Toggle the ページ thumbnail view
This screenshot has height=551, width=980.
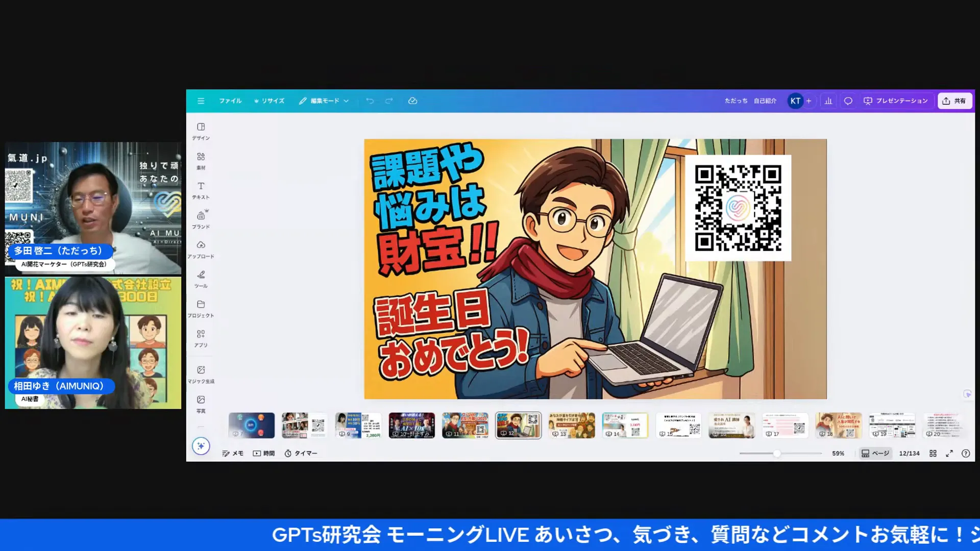(x=875, y=453)
